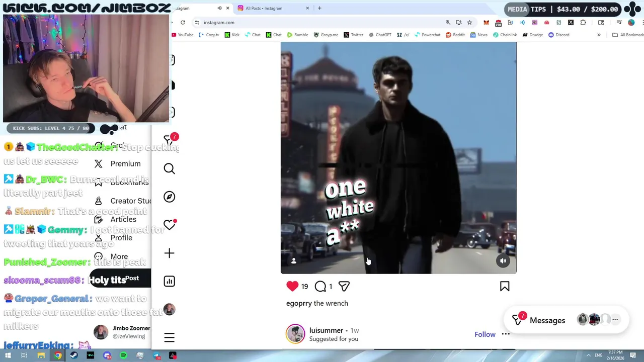Open Windows Start menu
This screenshot has width=644, height=362.
click(8, 355)
